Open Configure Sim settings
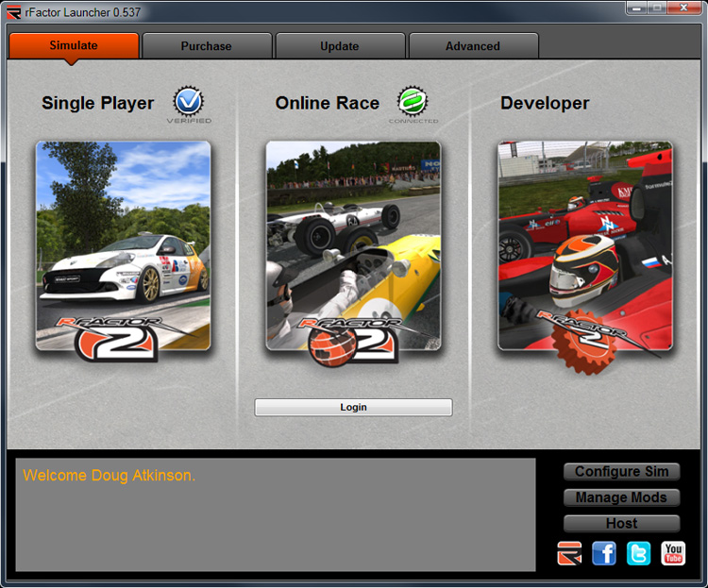The width and height of the screenshot is (708, 588). coord(621,472)
